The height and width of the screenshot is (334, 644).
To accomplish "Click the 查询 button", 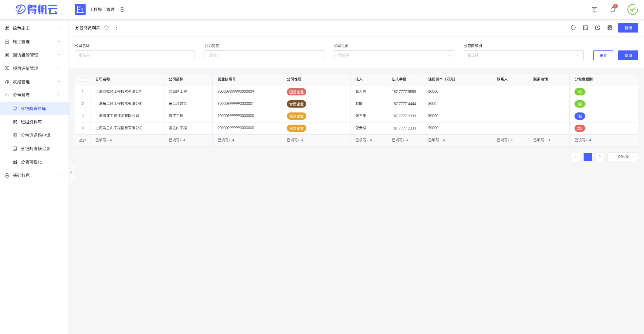I will coord(628,55).
